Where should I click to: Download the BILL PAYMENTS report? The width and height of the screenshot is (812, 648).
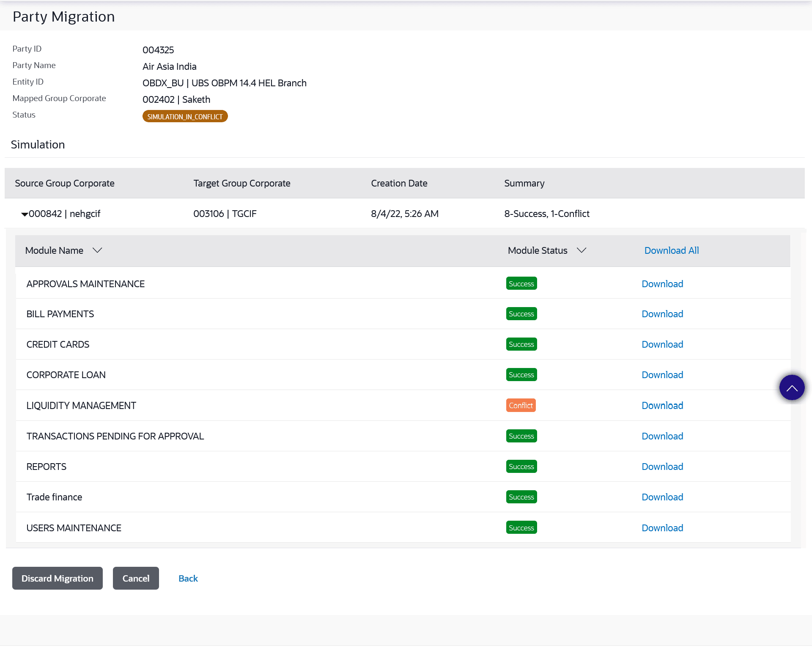662,314
